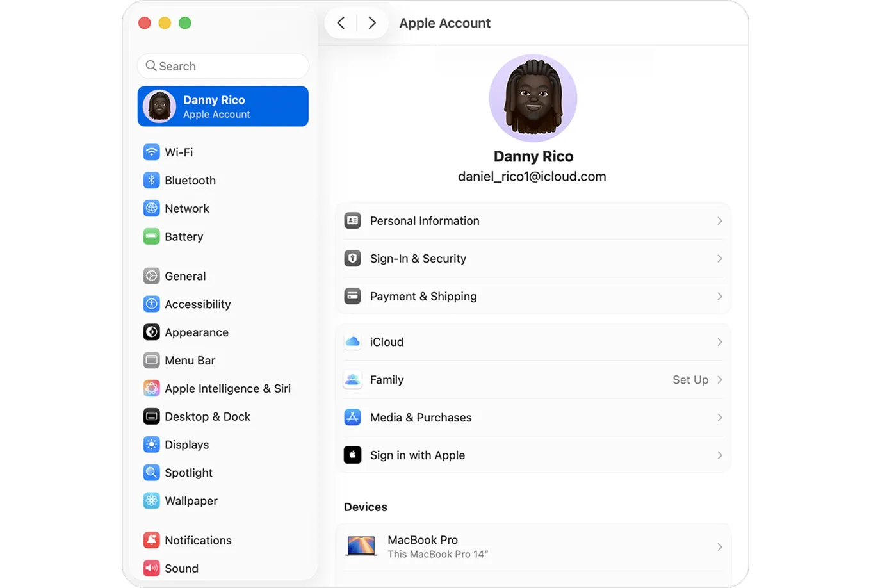Image resolution: width=871 pixels, height=588 pixels.
Task: Click Danny Rico's avatar in sidebar
Action: tap(159, 106)
